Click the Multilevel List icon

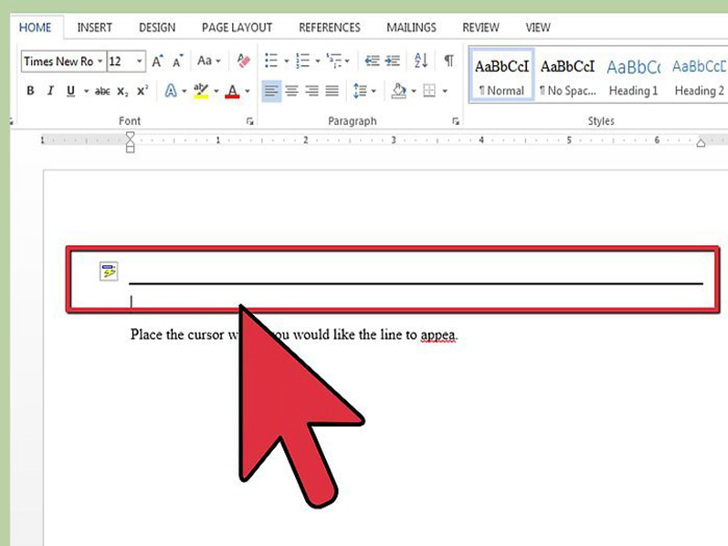click(x=334, y=60)
